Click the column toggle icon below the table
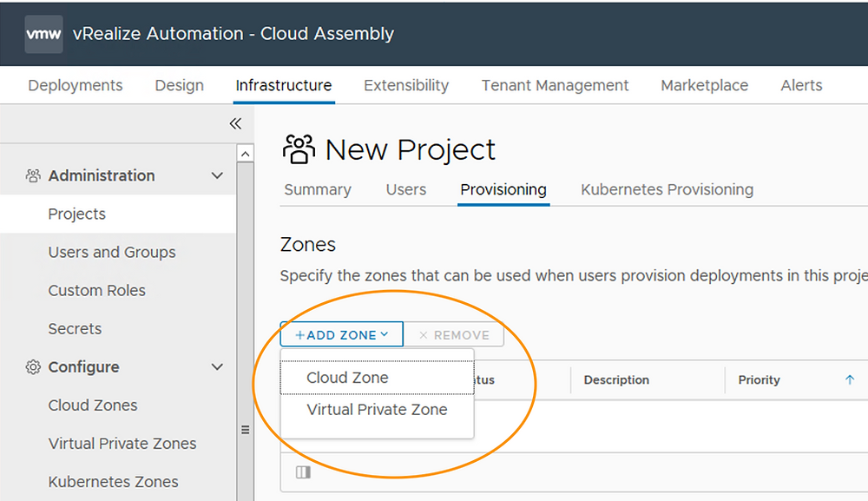The height and width of the screenshot is (501, 868). 303,472
